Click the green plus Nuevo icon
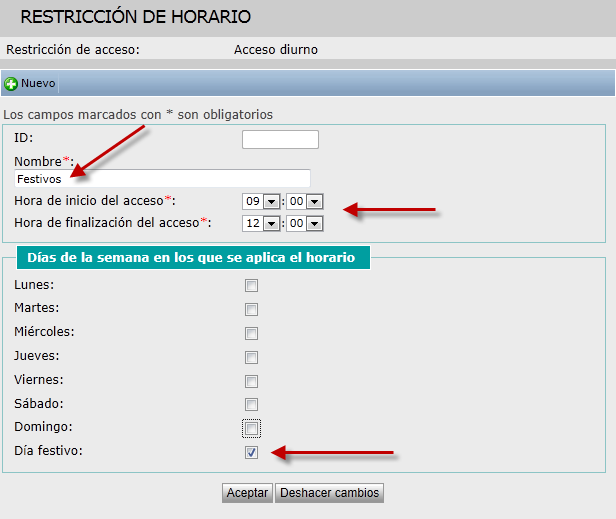Viewport: 616px width, 519px height. point(11,84)
